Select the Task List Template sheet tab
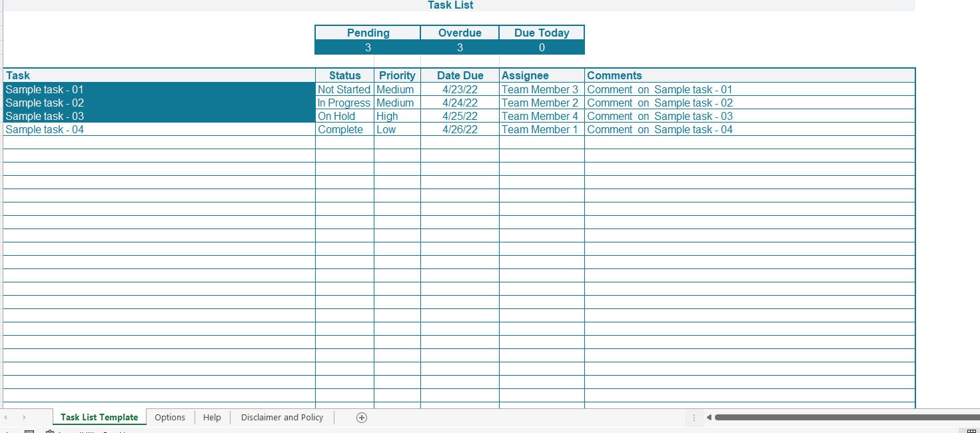 99,417
